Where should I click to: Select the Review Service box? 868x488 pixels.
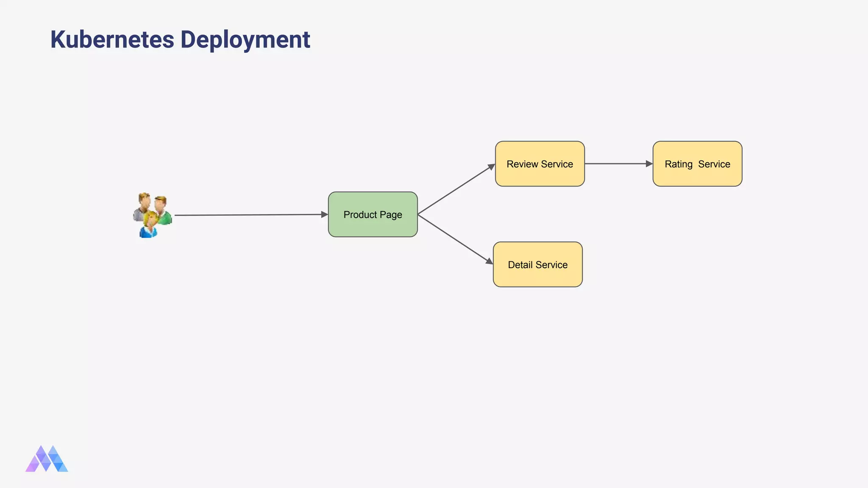(x=540, y=164)
